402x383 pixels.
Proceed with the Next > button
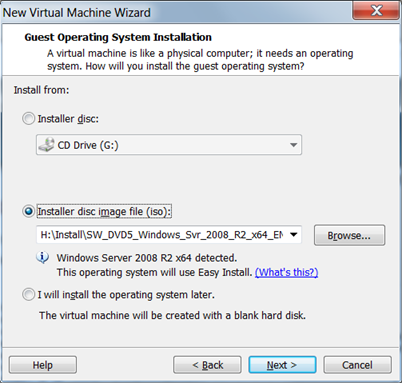pos(282,365)
